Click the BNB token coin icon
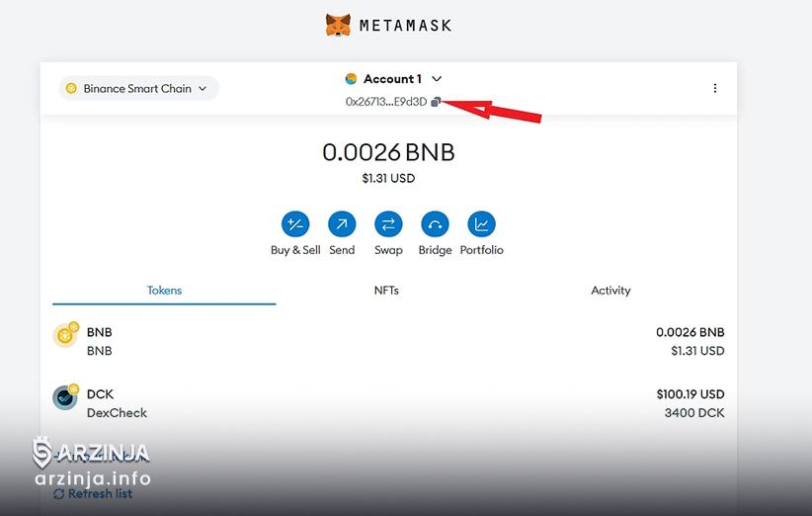The width and height of the screenshot is (812, 516). pos(65,335)
